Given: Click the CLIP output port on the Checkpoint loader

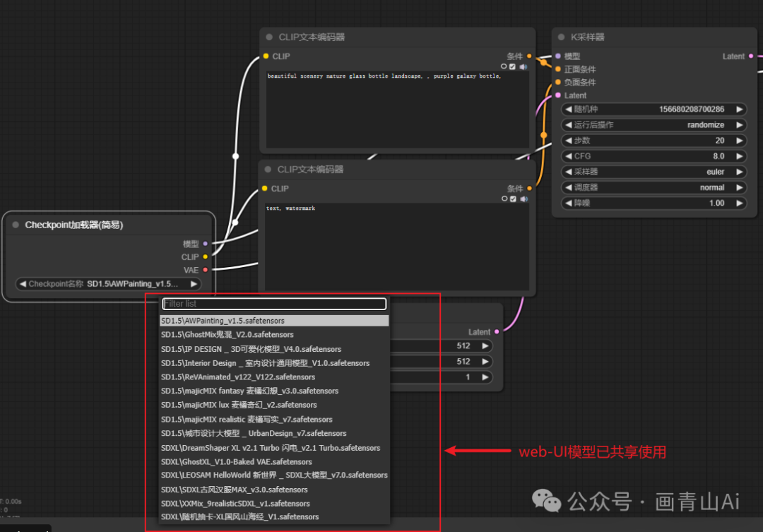Looking at the screenshot, I should 206,256.
